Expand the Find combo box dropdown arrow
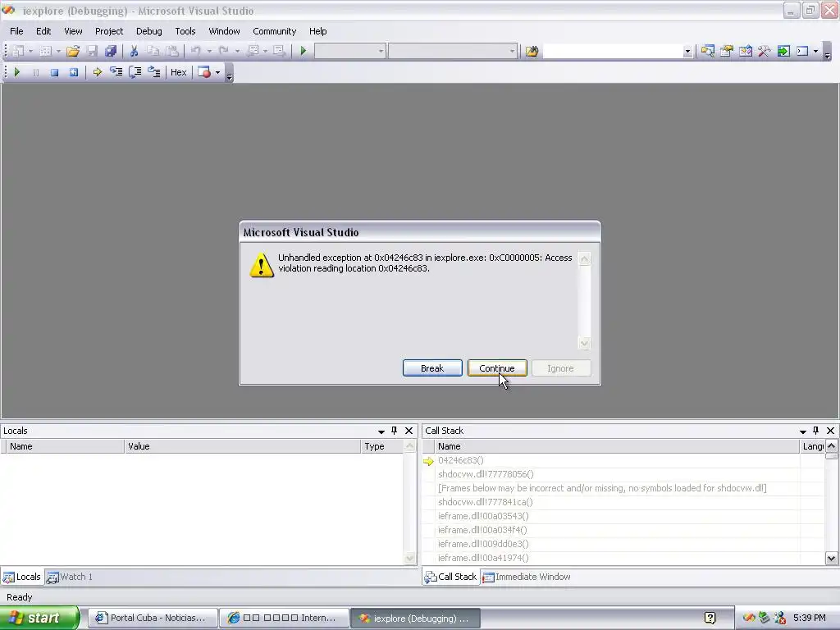Image resolution: width=840 pixels, height=630 pixels. [x=687, y=52]
